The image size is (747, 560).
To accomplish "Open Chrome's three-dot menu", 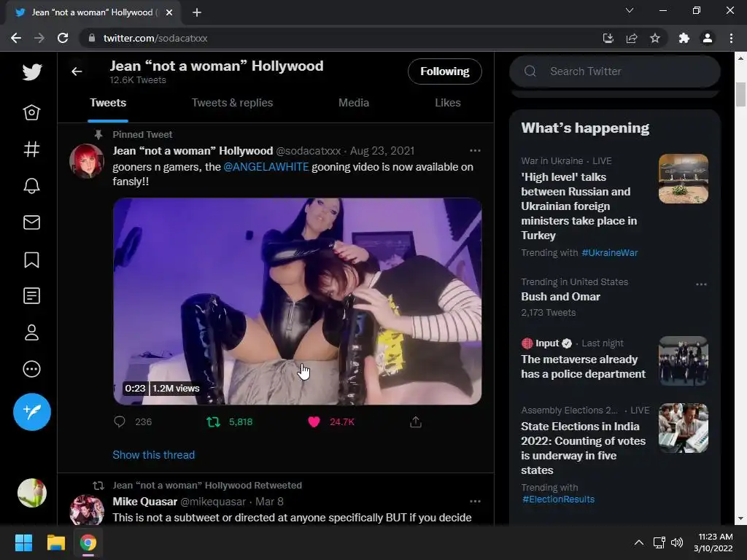I will 731,38.
